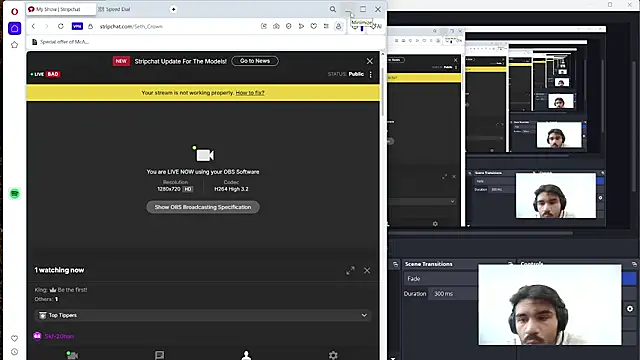The height and width of the screenshot is (360, 640).
Task: Click the HD resolution badge
Action: [188, 189]
